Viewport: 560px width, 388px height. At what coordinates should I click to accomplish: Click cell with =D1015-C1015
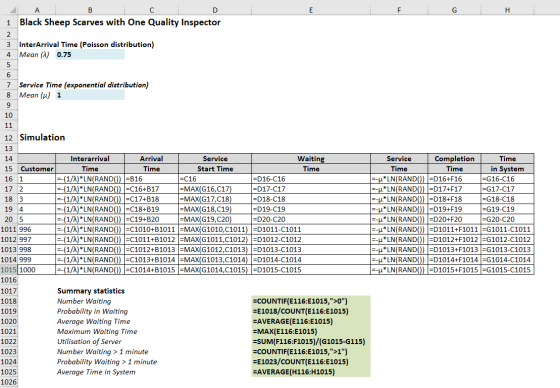click(311, 270)
